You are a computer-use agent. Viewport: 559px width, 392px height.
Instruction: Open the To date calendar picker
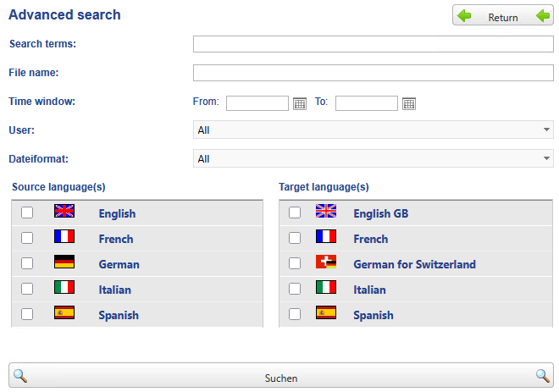tap(409, 103)
